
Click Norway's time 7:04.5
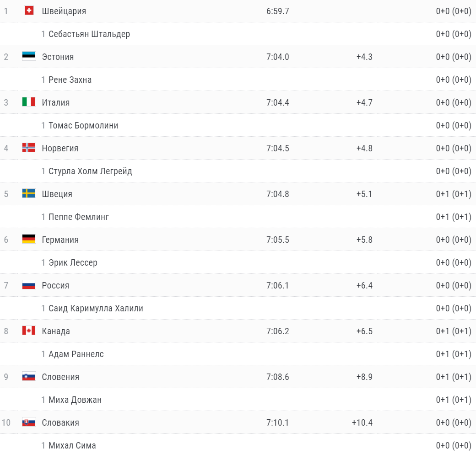pos(277,148)
